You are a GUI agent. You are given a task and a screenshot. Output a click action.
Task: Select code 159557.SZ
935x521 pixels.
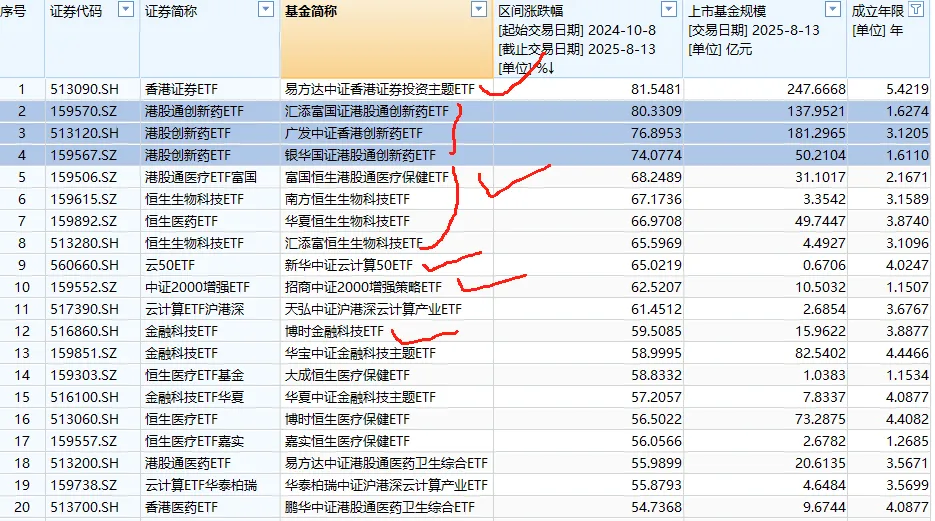click(83, 442)
